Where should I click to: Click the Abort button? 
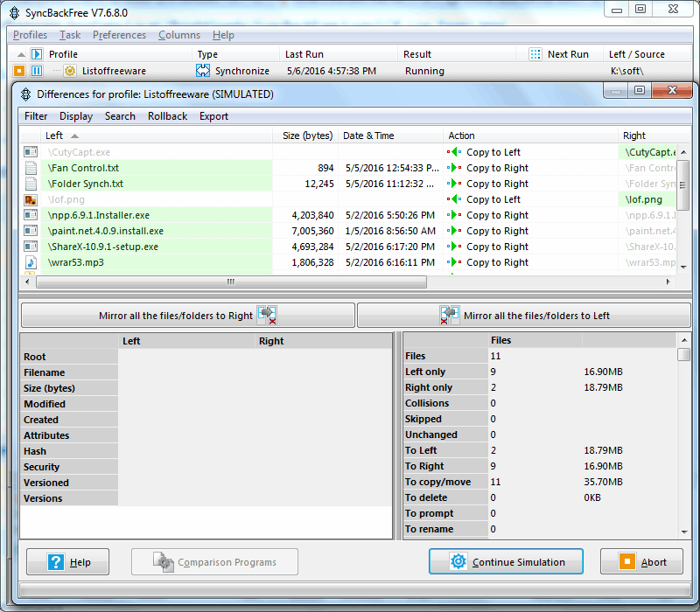[641, 561]
